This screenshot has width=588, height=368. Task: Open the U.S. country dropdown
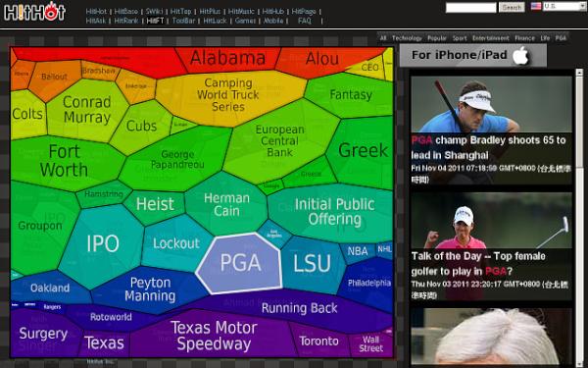pyautogui.click(x=563, y=6)
